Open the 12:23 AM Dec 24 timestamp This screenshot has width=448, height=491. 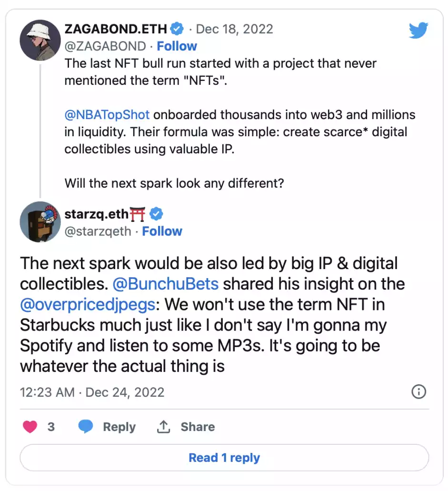pyautogui.click(x=92, y=392)
